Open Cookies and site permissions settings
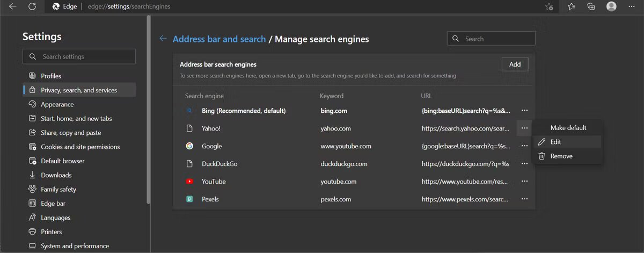644x253 pixels. pyautogui.click(x=80, y=147)
